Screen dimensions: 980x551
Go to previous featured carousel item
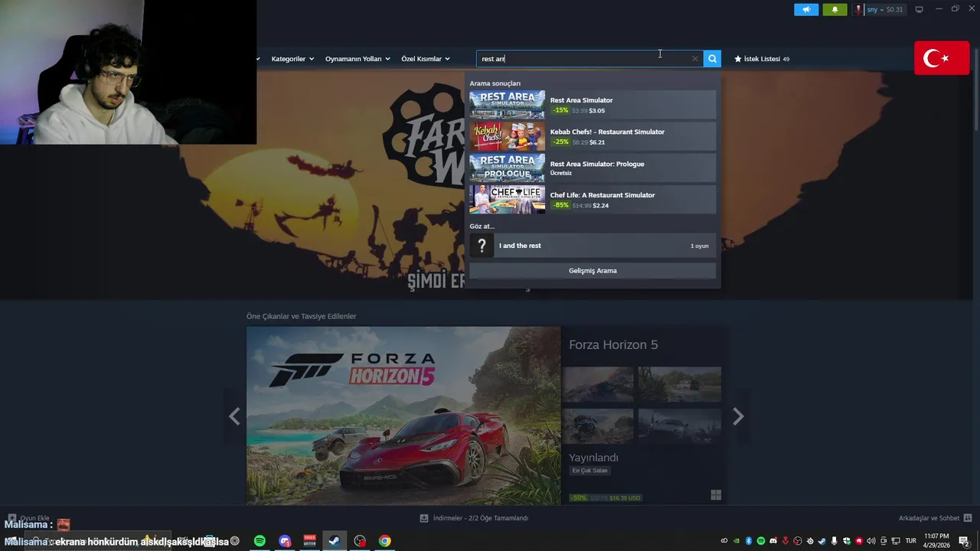tap(234, 416)
